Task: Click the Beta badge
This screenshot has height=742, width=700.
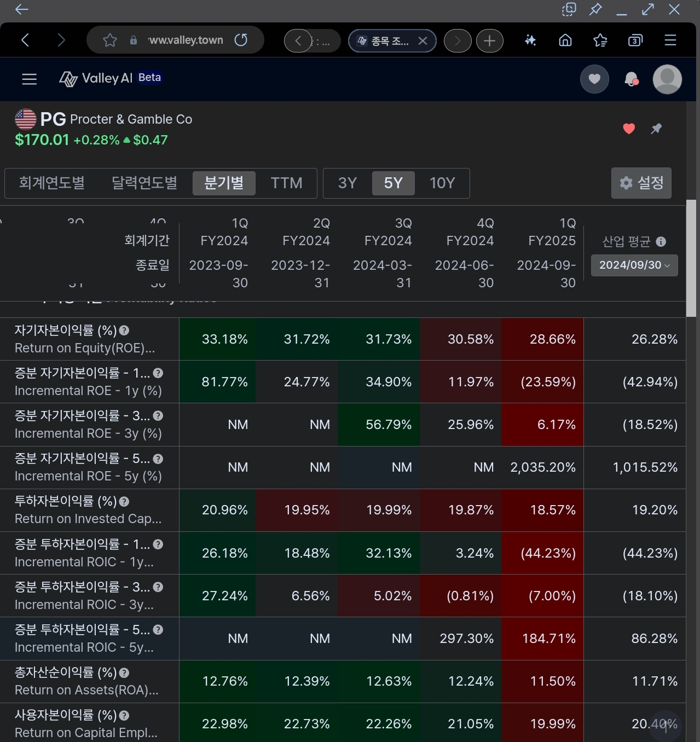Action: pyautogui.click(x=149, y=77)
